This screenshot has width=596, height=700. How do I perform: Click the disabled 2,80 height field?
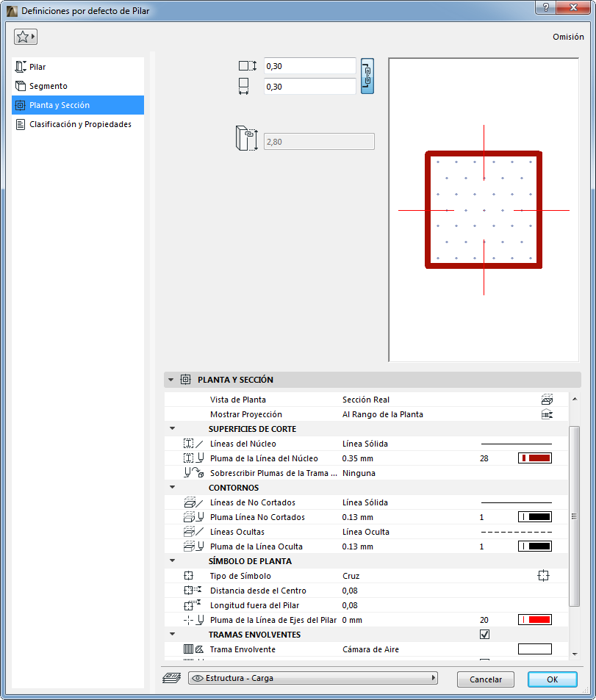pyautogui.click(x=319, y=142)
